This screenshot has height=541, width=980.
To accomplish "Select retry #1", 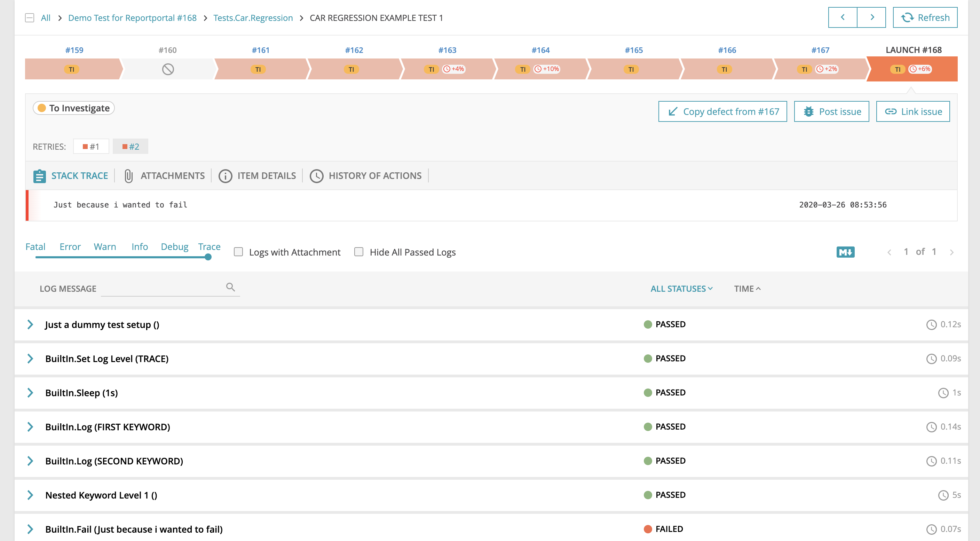I will click(x=91, y=146).
